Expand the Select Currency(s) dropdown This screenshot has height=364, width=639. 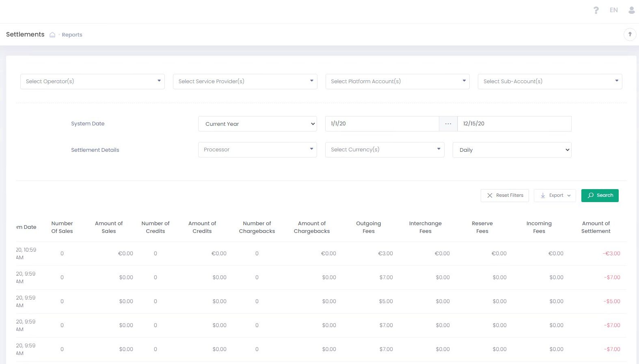pos(384,150)
